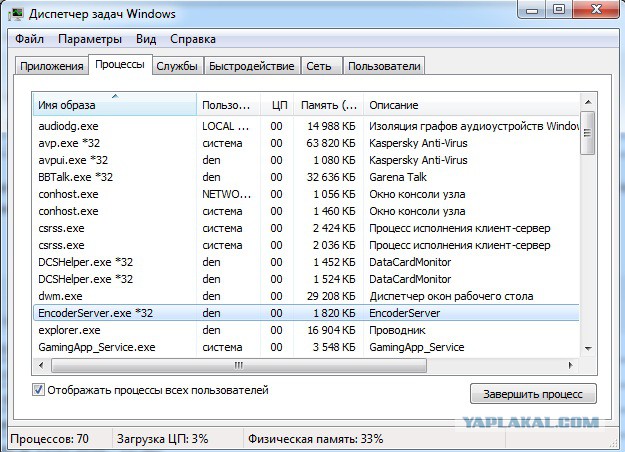The height and width of the screenshot is (452, 625).
Task: Click the vertical scrollbar thumb
Action: [x=588, y=133]
